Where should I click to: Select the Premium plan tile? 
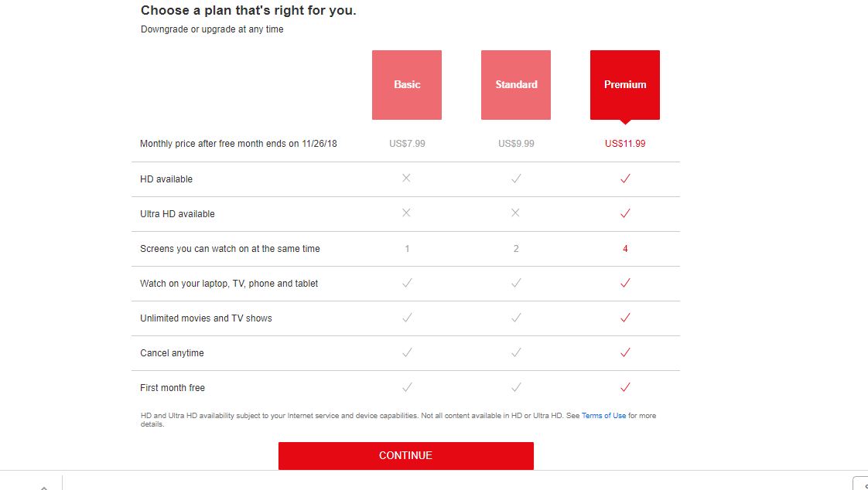625,84
